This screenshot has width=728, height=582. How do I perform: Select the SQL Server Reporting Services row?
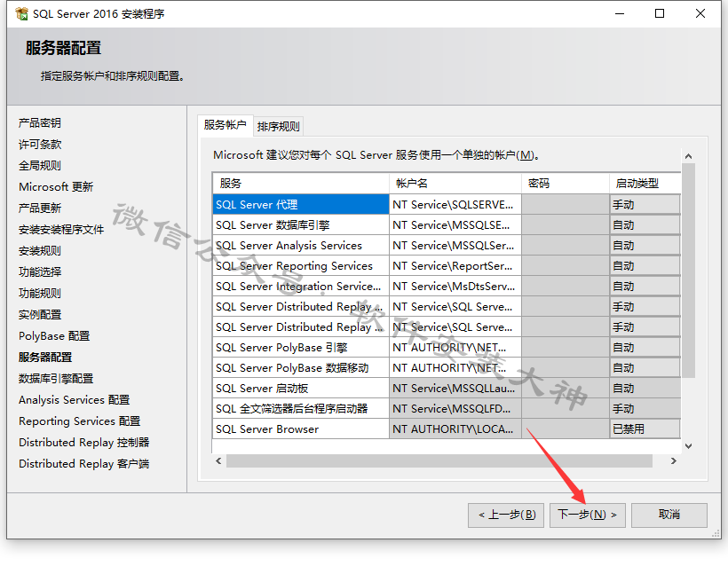[x=301, y=266]
